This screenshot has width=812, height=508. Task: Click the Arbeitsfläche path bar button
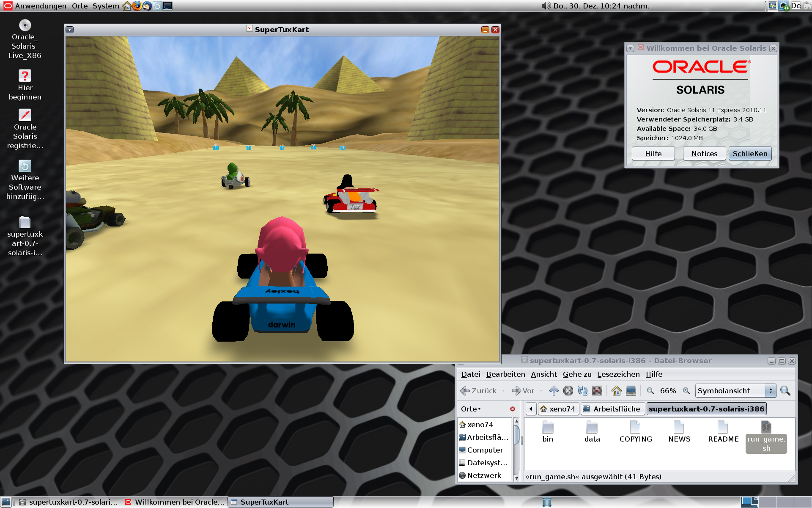[x=612, y=409]
